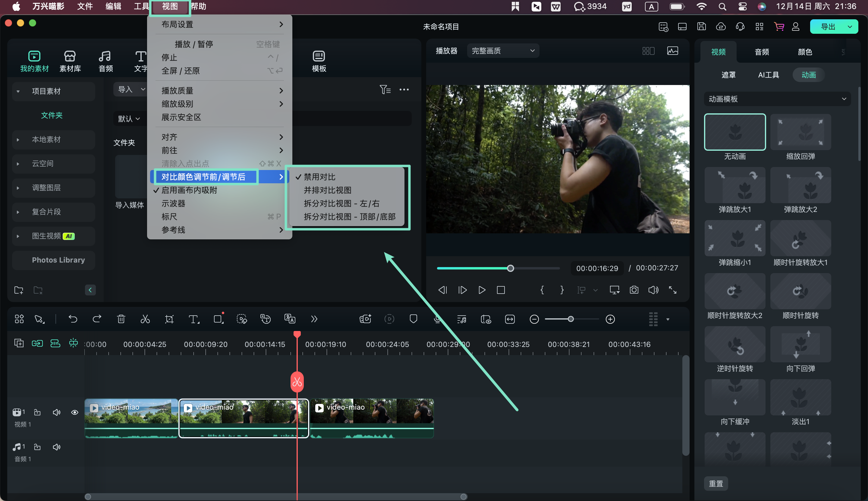The image size is (868, 501).
Task: Select 并排对比视图 from submenu
Action: coord(327,190)
